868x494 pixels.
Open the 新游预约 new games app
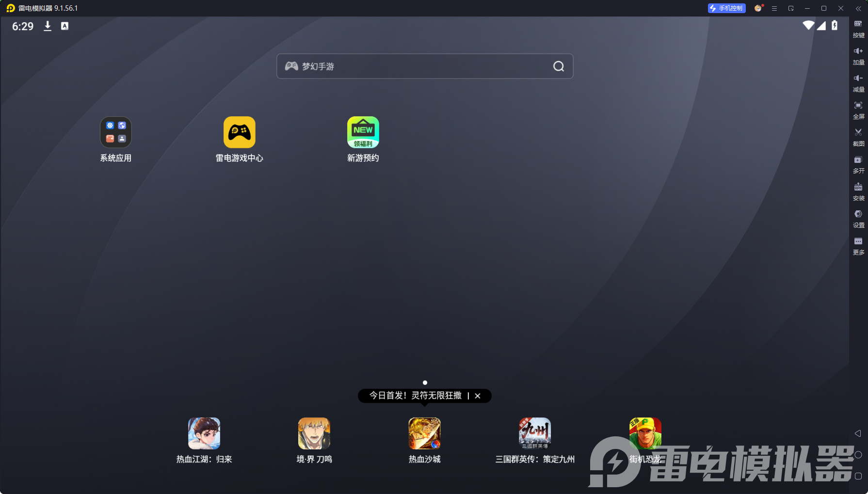(x=363, y=140)
